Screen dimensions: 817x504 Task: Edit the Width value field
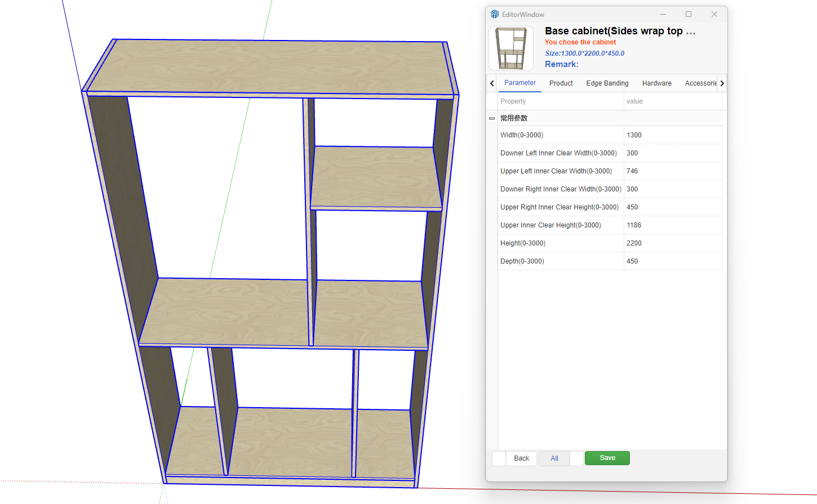pos(672,135)
